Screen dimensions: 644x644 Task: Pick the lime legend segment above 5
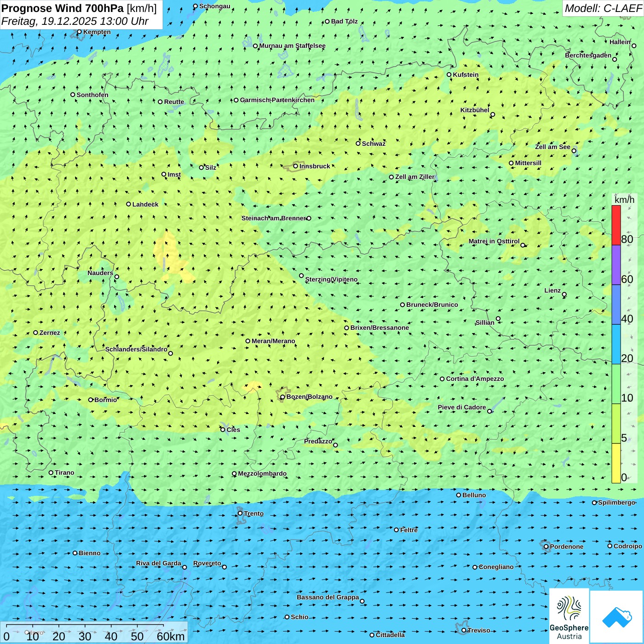[x=616, y=424]
